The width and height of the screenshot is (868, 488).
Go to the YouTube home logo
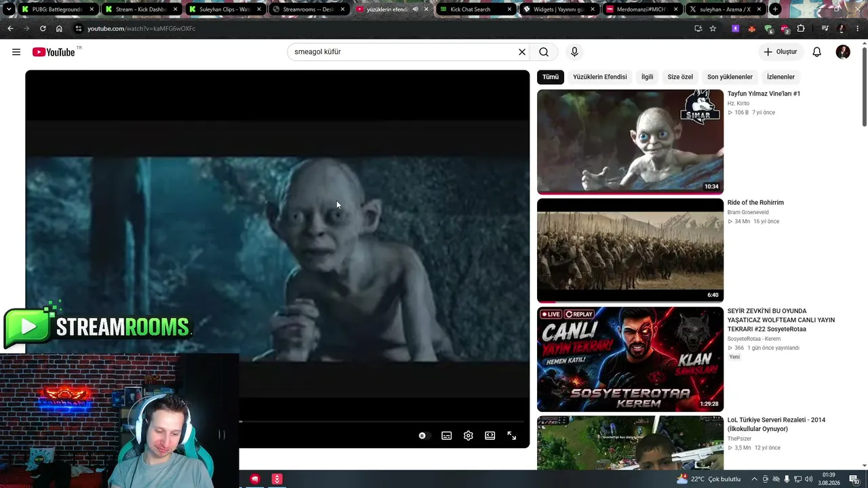click(54, 52)
